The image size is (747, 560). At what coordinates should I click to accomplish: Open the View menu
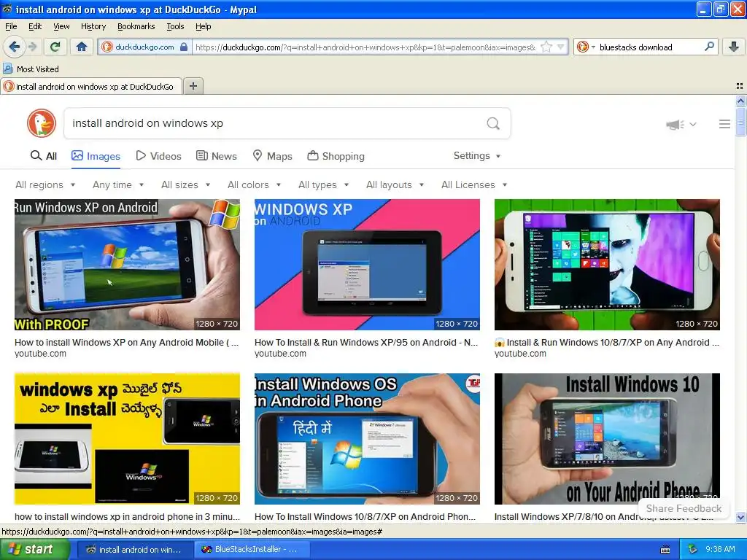tap(61, 27)
